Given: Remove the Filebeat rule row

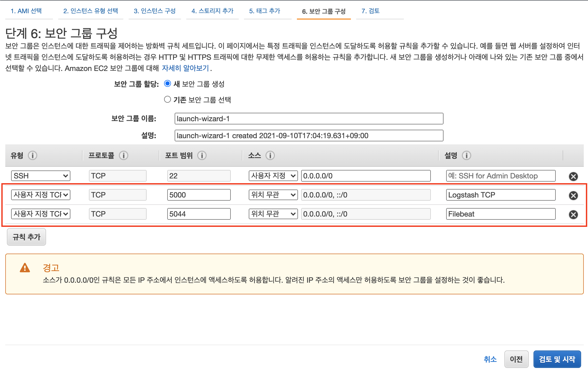Looking at the screenshot, I should (x=573, y=214).
